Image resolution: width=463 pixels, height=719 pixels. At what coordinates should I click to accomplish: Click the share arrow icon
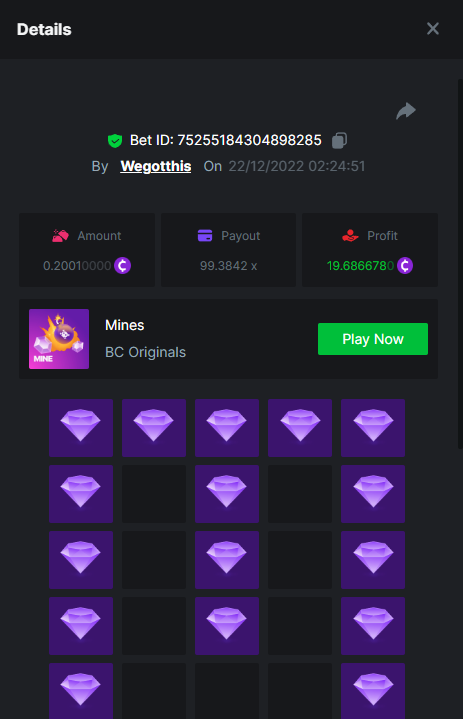[x=406, y=111]
